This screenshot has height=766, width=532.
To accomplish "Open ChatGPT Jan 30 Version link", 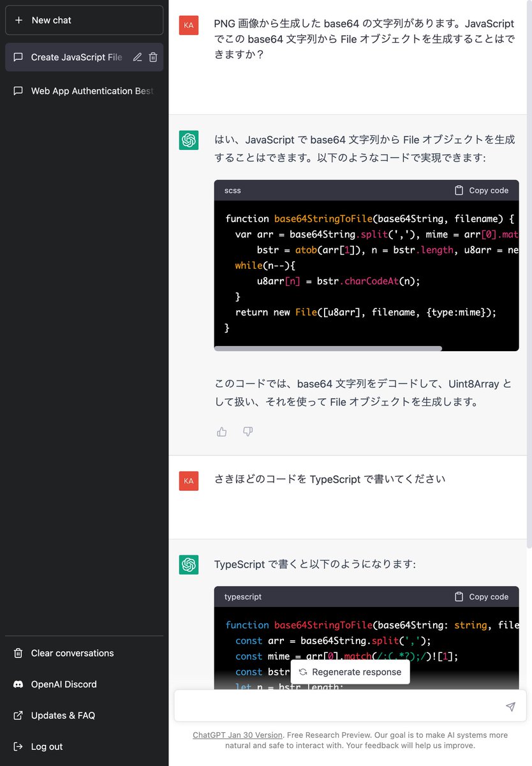I will tap(237, 735).
